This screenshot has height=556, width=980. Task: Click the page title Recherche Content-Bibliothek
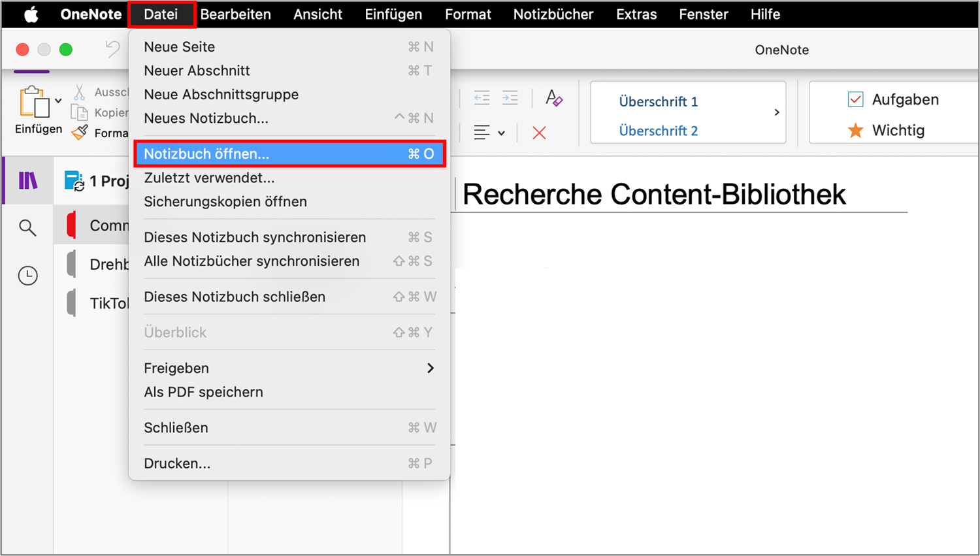(654, 194)
